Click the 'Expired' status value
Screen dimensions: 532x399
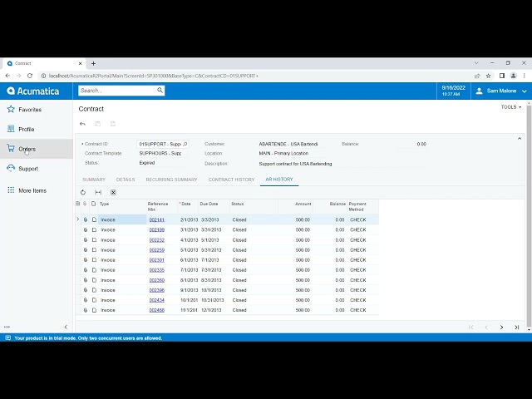pos(147,163)
